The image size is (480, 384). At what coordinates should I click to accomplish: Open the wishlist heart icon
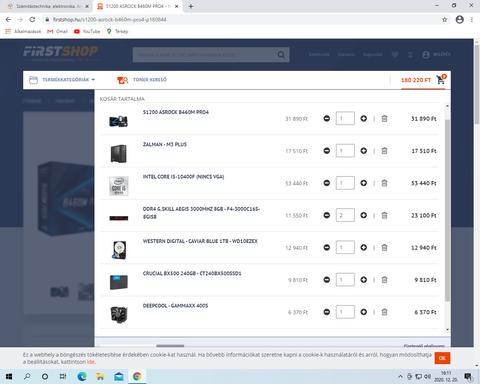coord(395,54)
